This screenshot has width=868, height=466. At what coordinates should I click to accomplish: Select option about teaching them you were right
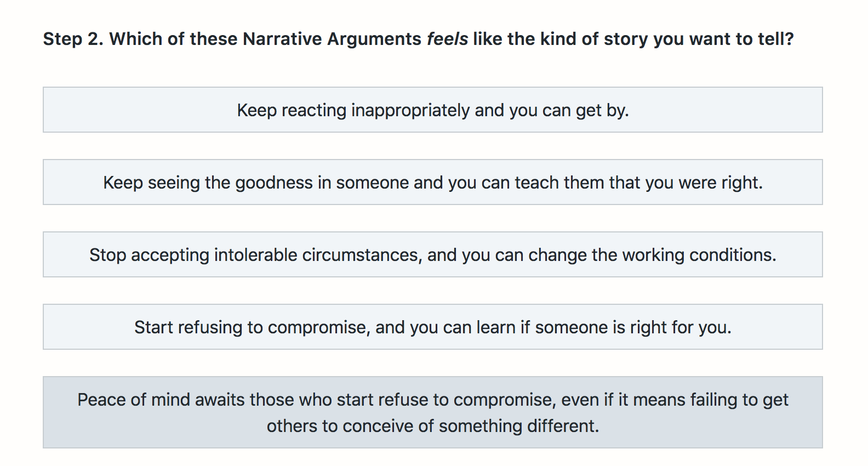(433, 182)
